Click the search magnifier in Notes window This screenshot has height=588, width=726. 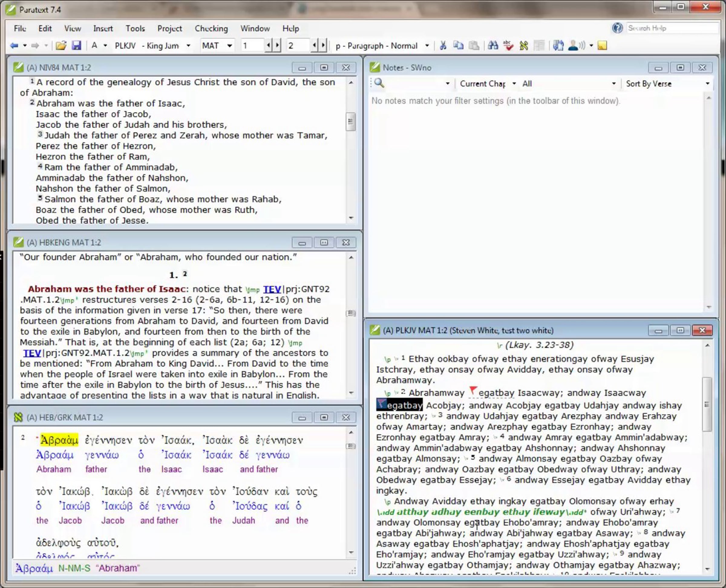tap(379, 83)
